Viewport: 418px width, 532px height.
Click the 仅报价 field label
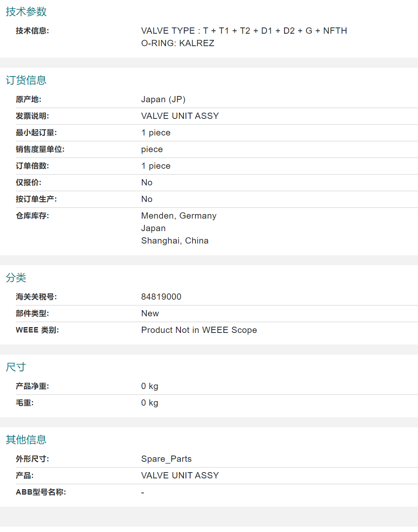[x=28, y=182]
